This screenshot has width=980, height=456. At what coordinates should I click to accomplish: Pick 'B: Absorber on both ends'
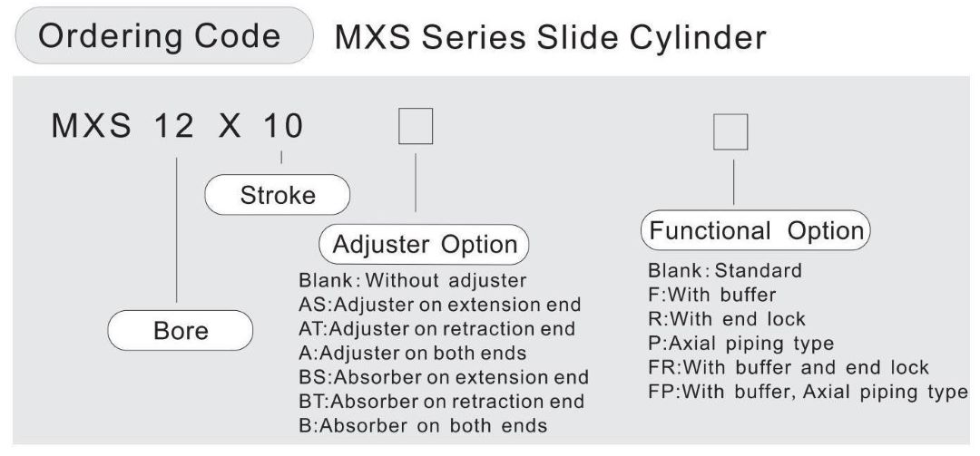[x=422, y=425]
